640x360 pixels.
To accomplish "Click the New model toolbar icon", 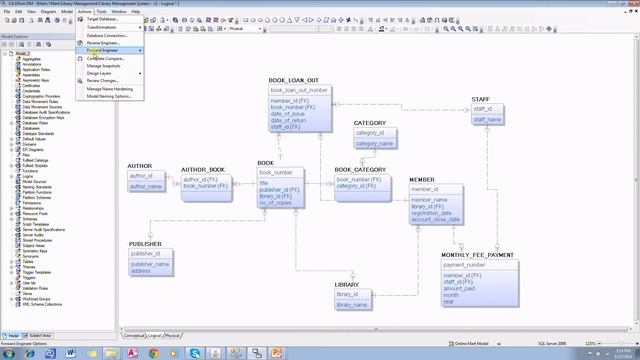I will (7, 20).
